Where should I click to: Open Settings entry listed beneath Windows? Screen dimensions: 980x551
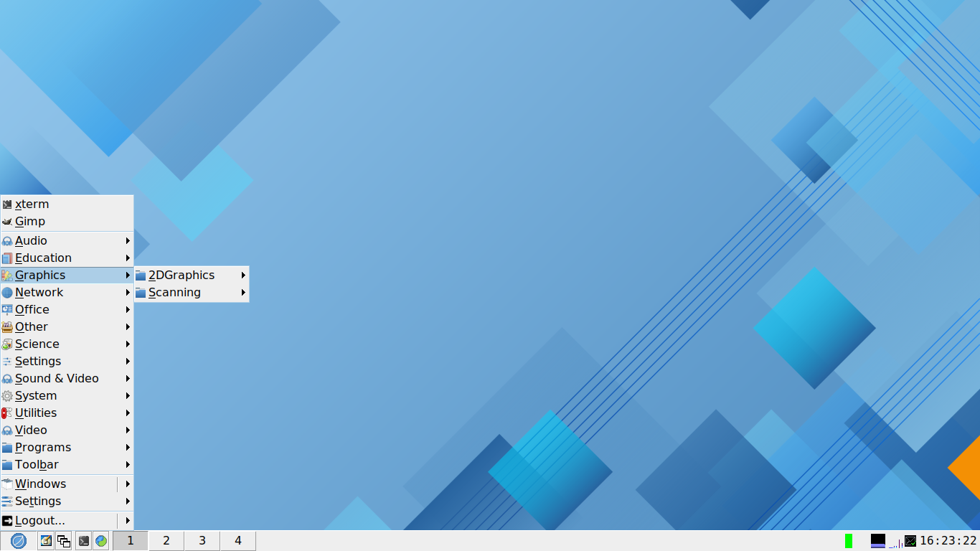[x=67, y=501]
